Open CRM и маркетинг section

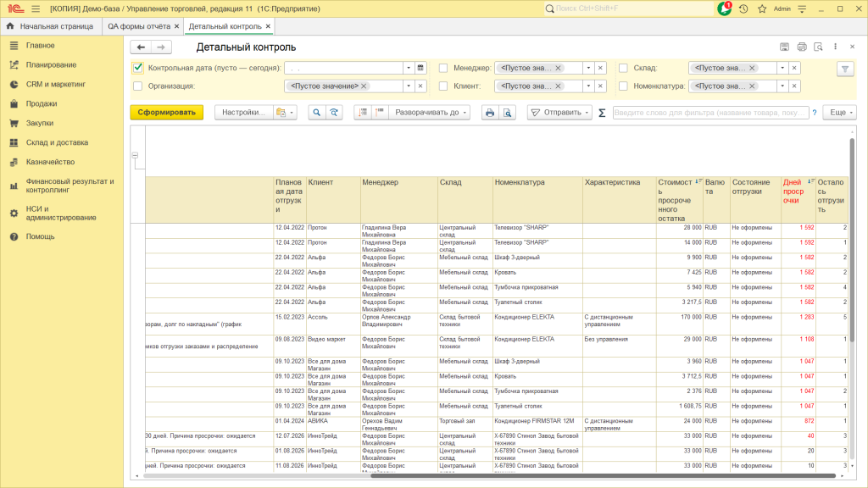(x=55, y=84)
